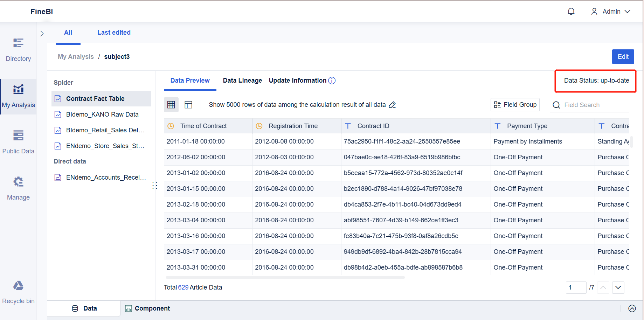The image size is (644, 320).
Task: Open the Public Data panel
Action: click(x=18, y=141)
